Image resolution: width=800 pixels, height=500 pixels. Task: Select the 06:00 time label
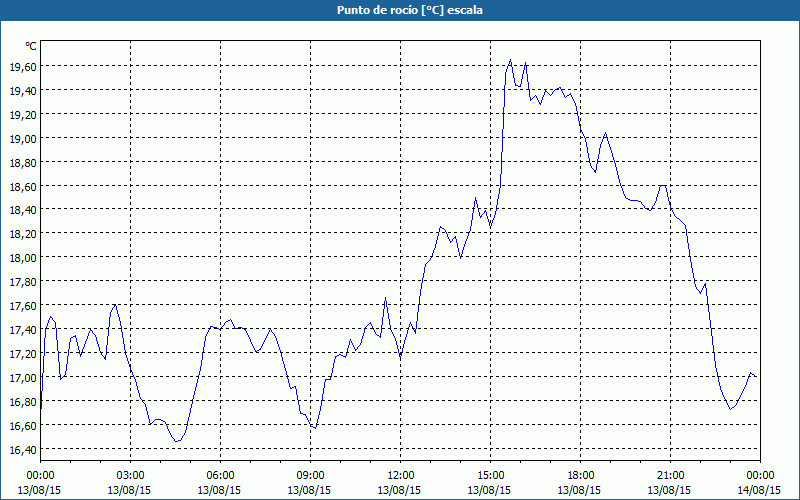point(220,476)
